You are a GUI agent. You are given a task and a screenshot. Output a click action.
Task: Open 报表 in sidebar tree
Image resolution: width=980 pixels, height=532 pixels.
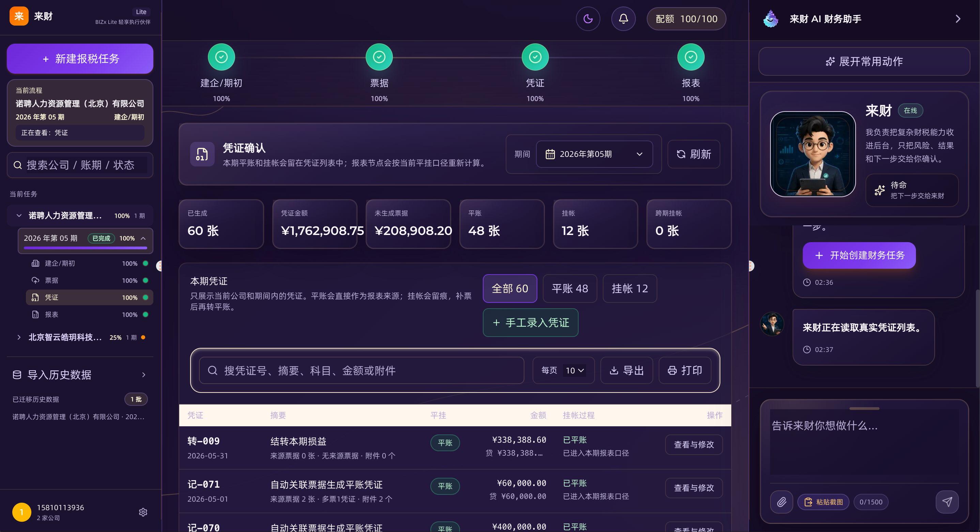pos(89,314)
